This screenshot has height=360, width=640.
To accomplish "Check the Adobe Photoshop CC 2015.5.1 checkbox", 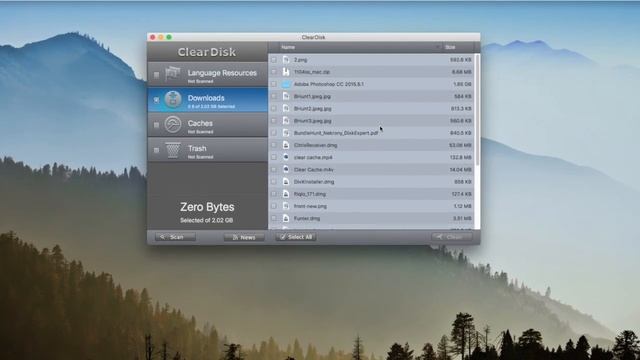I will 274,84.
